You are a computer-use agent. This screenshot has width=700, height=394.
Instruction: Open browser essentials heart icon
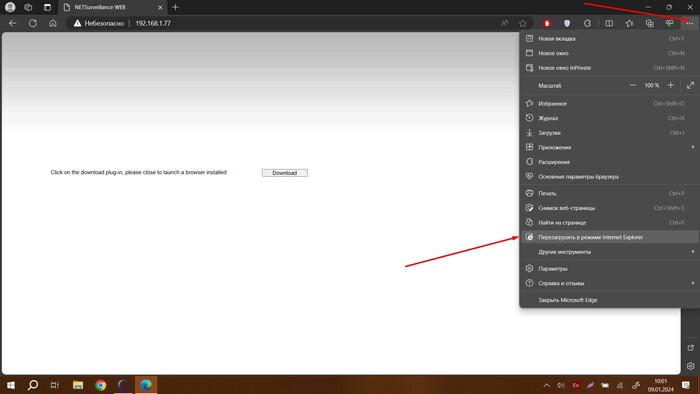[670, 23]
